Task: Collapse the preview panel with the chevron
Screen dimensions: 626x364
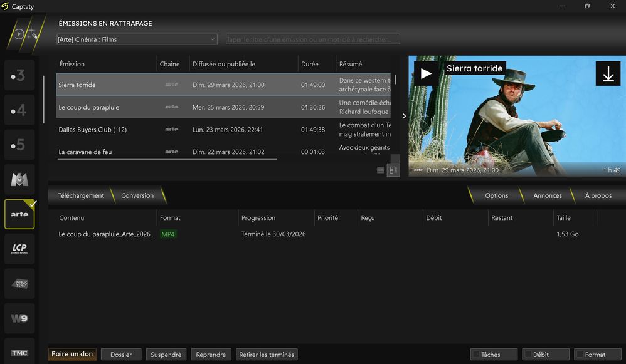Action: coord(404,116)
